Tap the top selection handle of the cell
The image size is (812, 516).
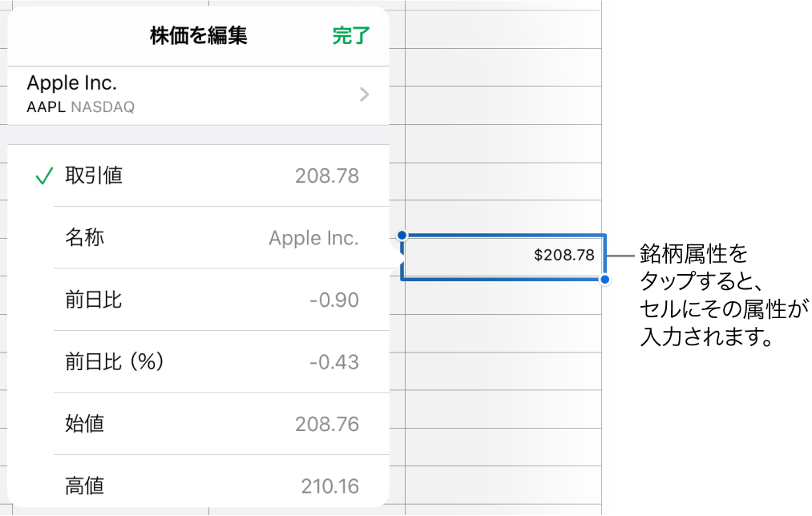coord(402,234)
